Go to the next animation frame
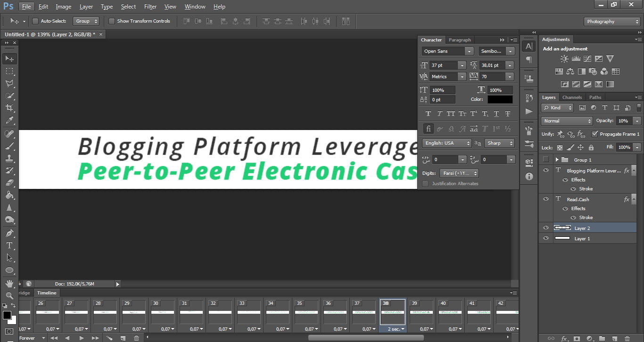The width and height of the screenshot is (644, 342). tap(95, 338)
